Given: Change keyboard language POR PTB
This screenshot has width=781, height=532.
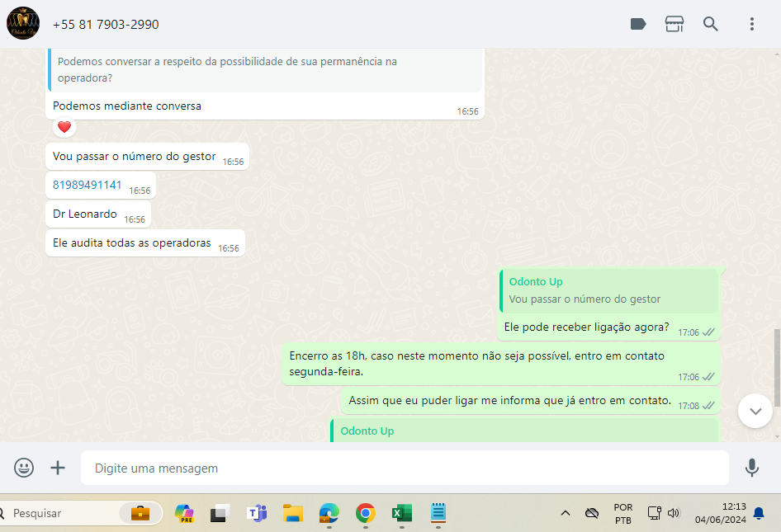Looking at the screenshot, I should coord(623,514).
